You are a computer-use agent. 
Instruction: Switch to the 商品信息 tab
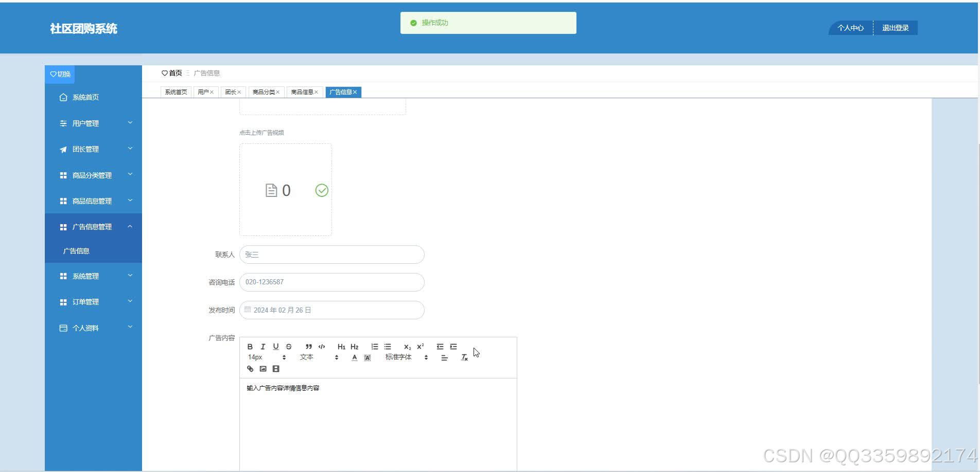click(302, 92)
